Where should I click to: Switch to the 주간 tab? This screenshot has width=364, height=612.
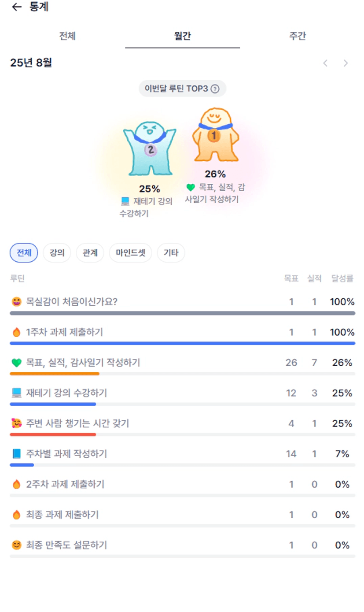click(298, 36)
